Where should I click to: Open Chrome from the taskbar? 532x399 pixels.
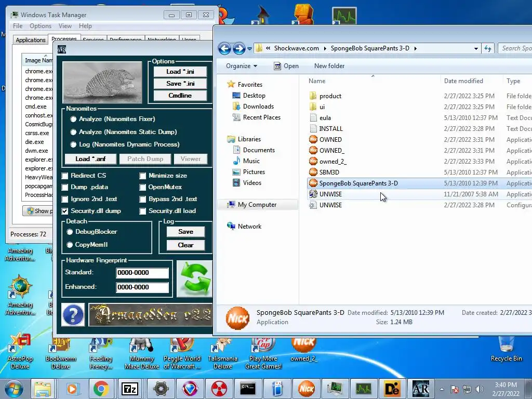pyautogui.click(x=101, y=389)
